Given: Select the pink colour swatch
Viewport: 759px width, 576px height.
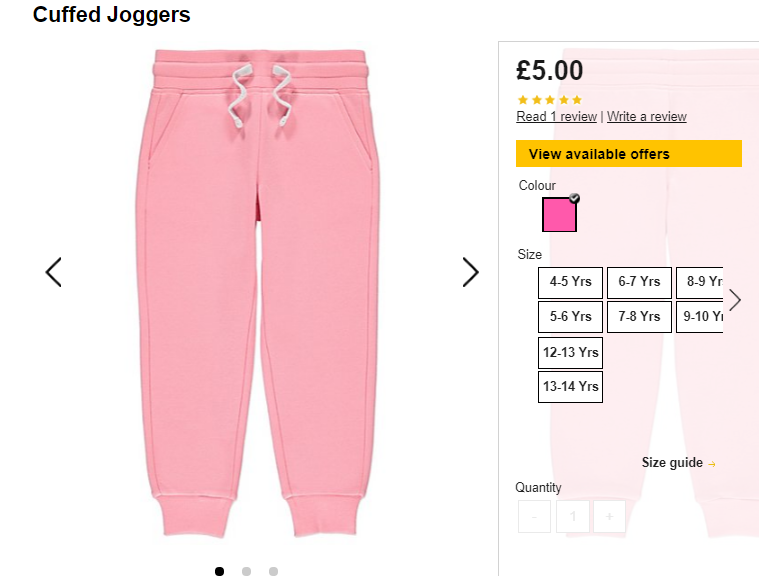Looking at the screenshot, I should (559, 214).
